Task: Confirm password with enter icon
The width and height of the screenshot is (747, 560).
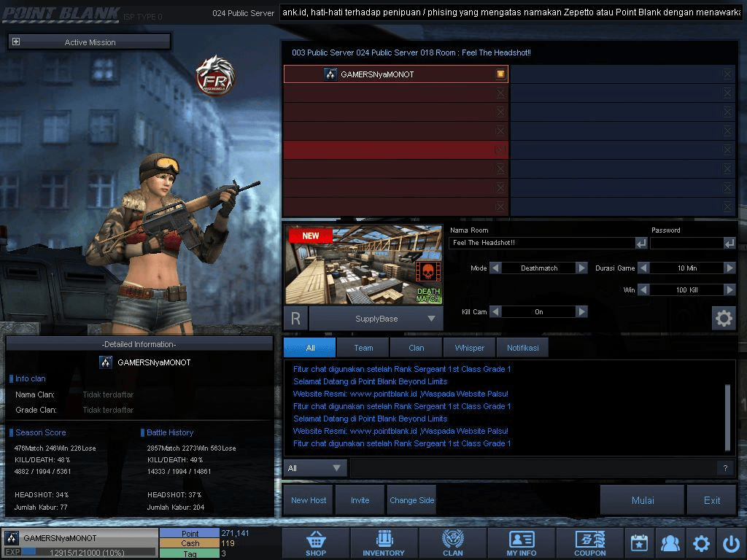Action: (729, 244)
